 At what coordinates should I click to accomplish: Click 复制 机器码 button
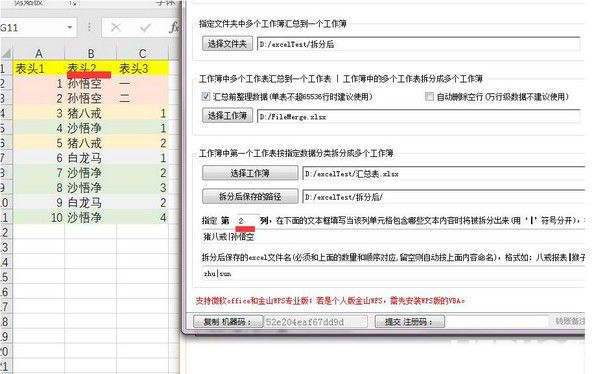(228, 322)
